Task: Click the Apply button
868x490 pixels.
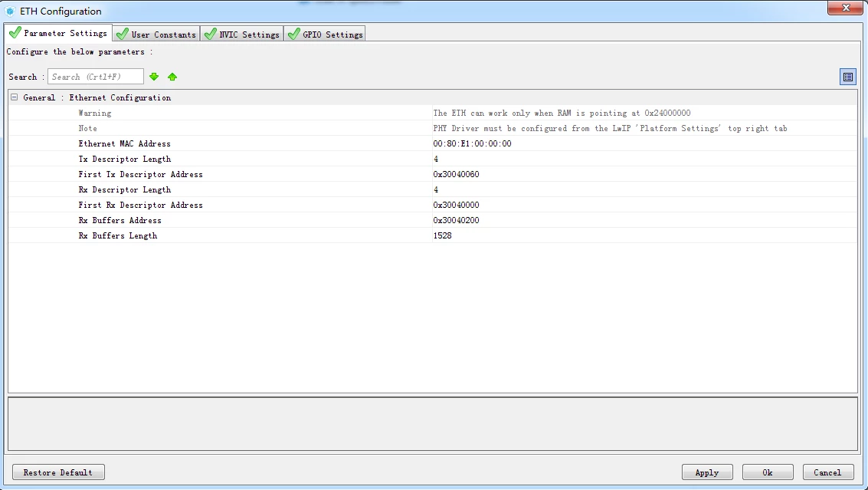Action: 707,472
